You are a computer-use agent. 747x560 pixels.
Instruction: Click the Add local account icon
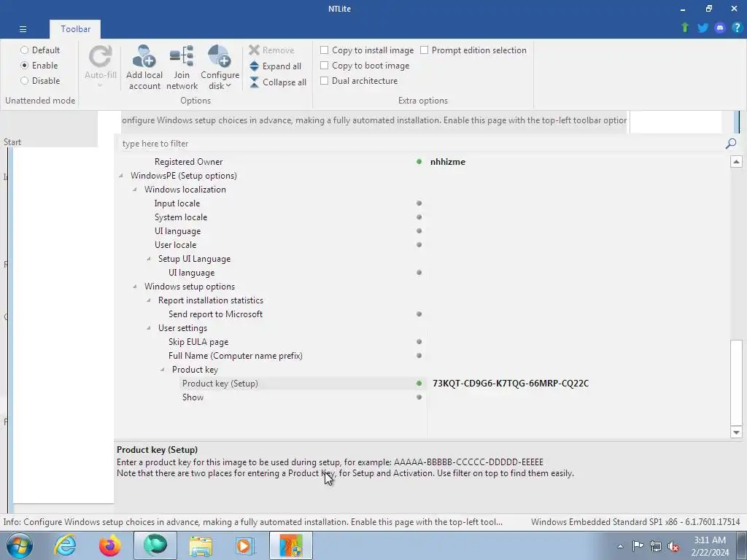(x=144, y=57)
